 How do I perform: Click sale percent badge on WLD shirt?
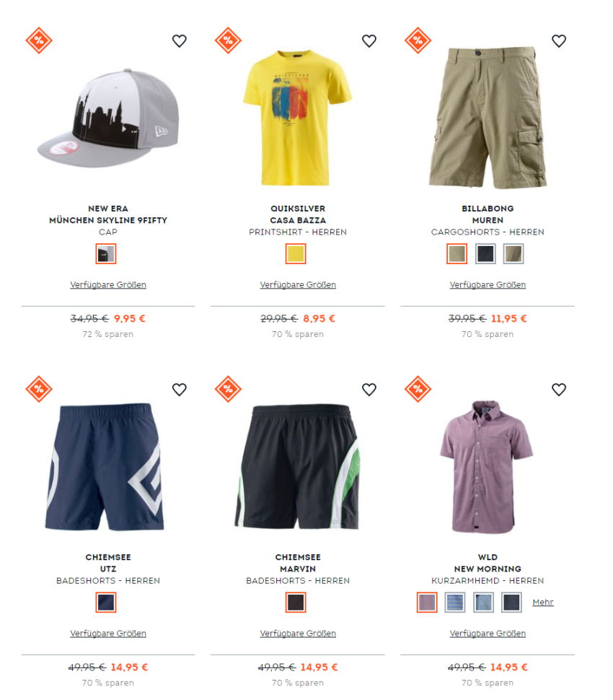coord(418,389)
